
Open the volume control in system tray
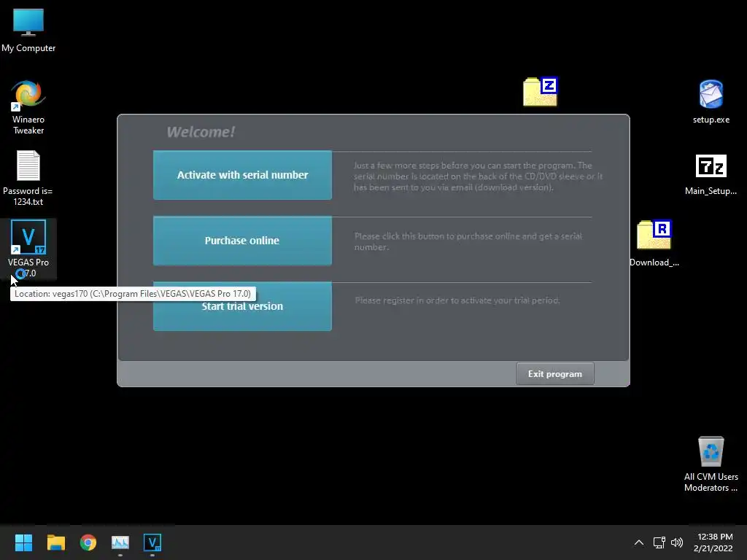[x=676, y=542]
